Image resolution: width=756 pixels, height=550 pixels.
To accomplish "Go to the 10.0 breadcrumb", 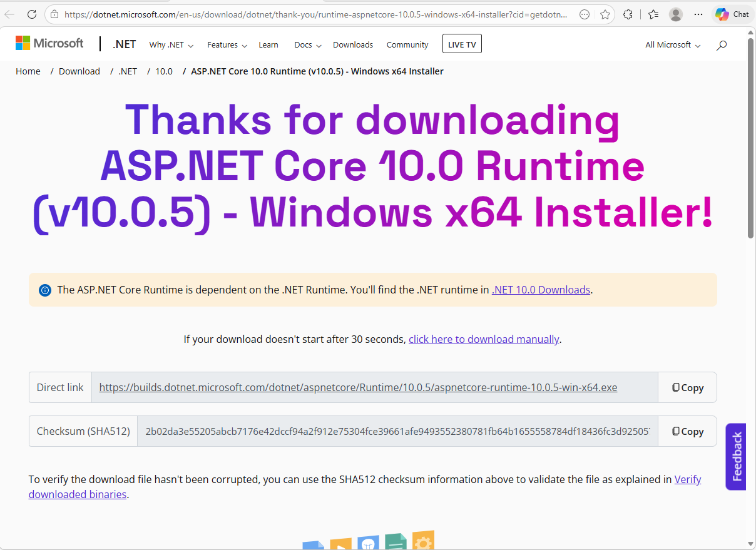I will (x=164, y=71).
